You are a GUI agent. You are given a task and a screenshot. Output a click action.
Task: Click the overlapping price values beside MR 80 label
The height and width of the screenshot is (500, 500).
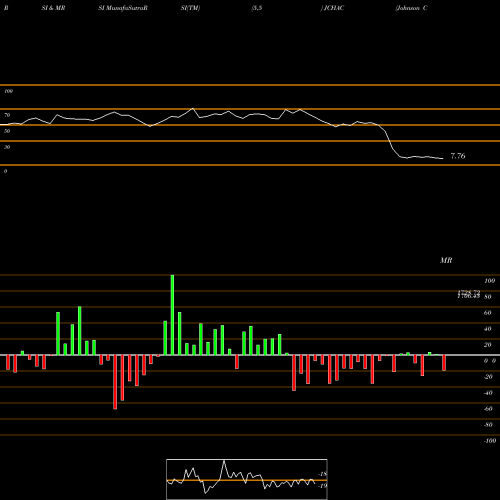coord(469,294)
